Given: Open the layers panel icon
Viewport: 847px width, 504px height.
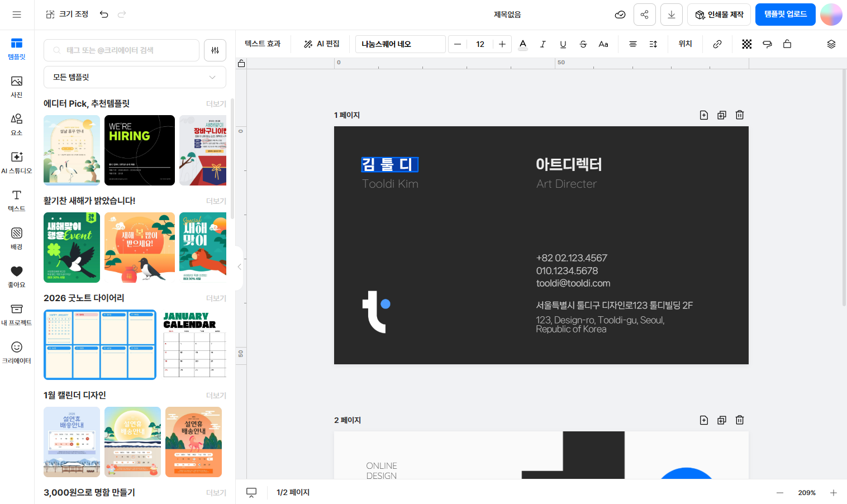Looking at the screenshot, I should 831,44.
